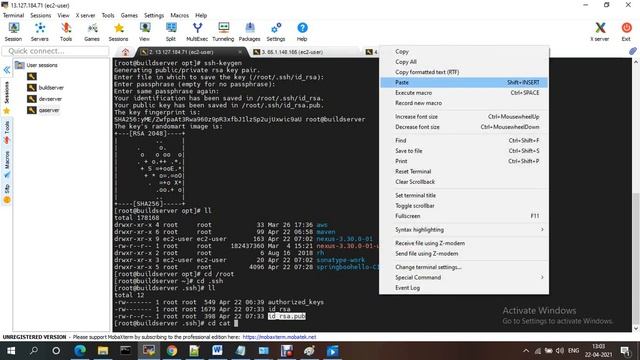This screenshot has height=360, width=640.
Task: Open the Sessions star icon
Action: coord(118,32)
